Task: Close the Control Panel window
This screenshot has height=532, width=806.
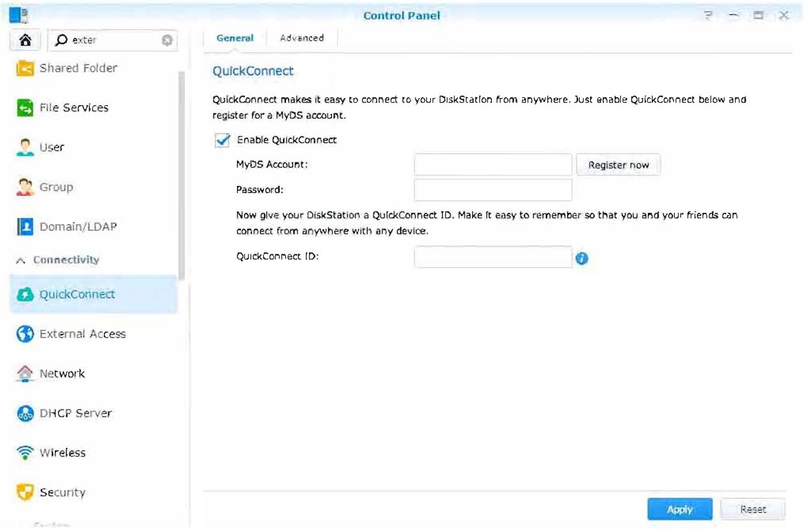Action: [x=783, y=15]
